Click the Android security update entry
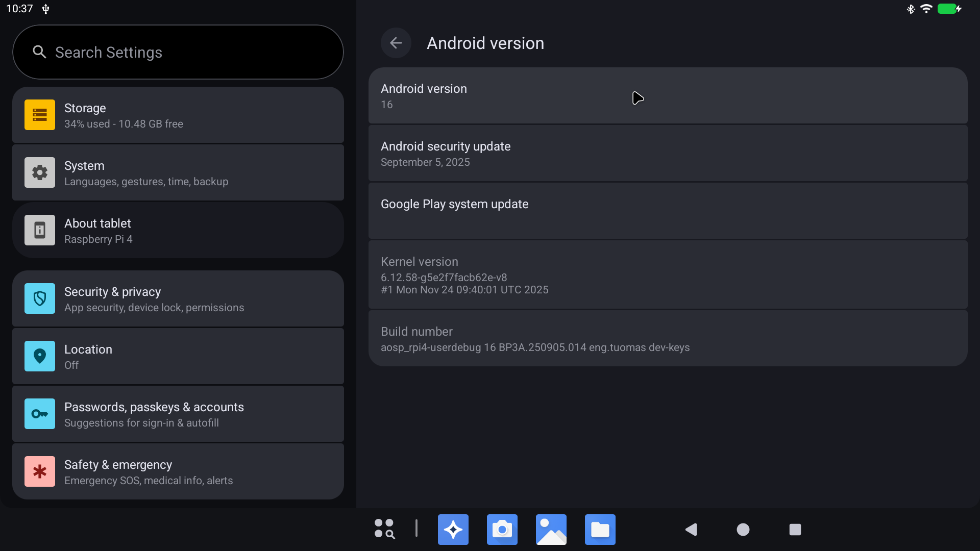This screenshot has width=980, height=551. (667, 153)
